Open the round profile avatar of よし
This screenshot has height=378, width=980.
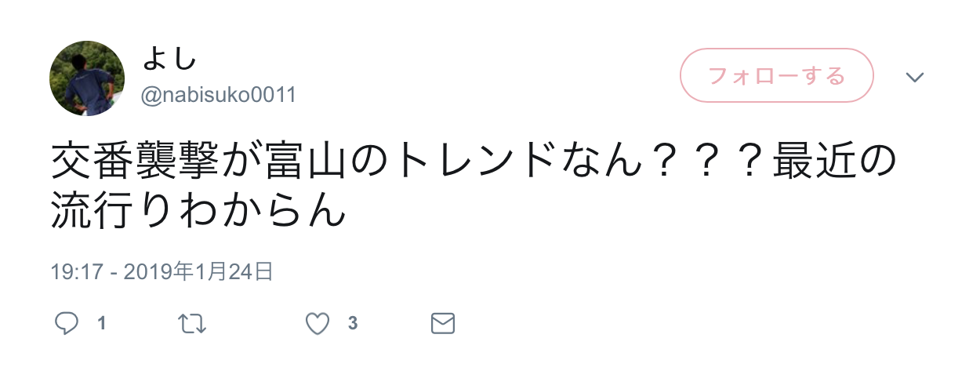[x=87, y=78]
